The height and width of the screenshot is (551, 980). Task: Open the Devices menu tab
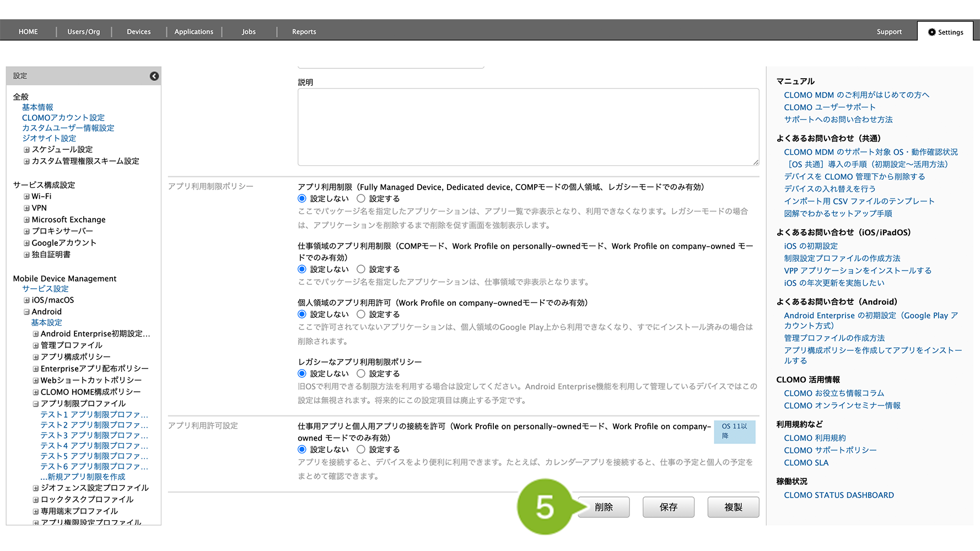pyautogui.click(x=138, y=32)
